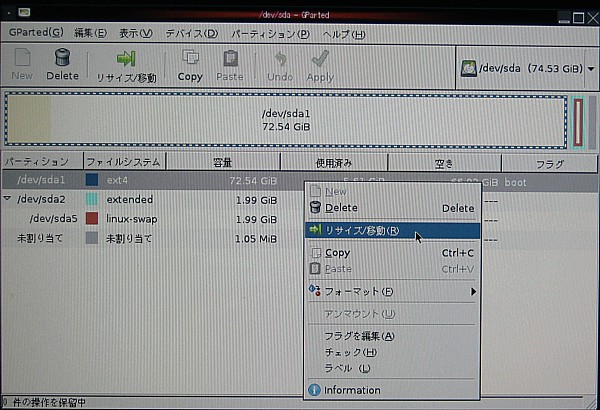Open the パーティション(P) menu
The width and height of the screenshot is (600, 410).
271,34
